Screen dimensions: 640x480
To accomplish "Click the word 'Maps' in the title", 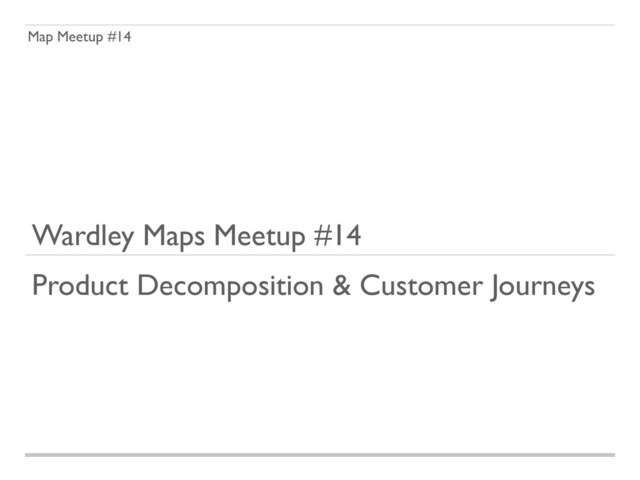I will [x=174, y=236].
